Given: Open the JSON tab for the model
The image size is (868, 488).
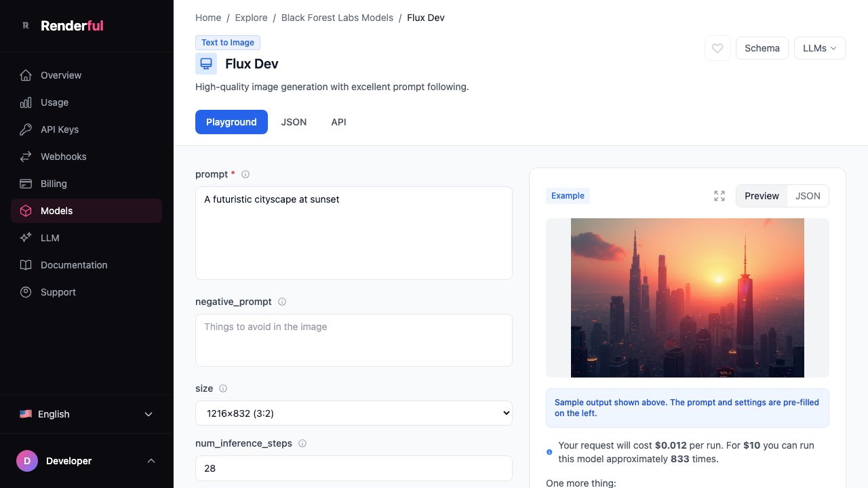Looking at the screenshot, I should [294, 122].
